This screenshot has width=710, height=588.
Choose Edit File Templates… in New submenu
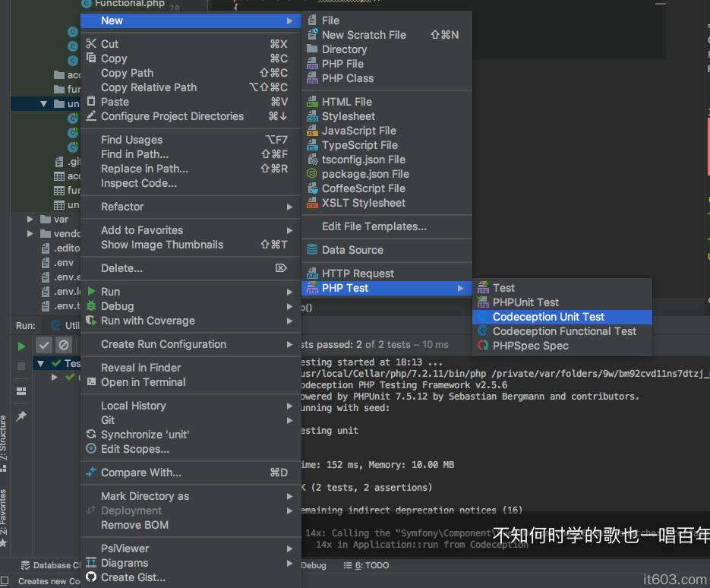pos(374,226)
